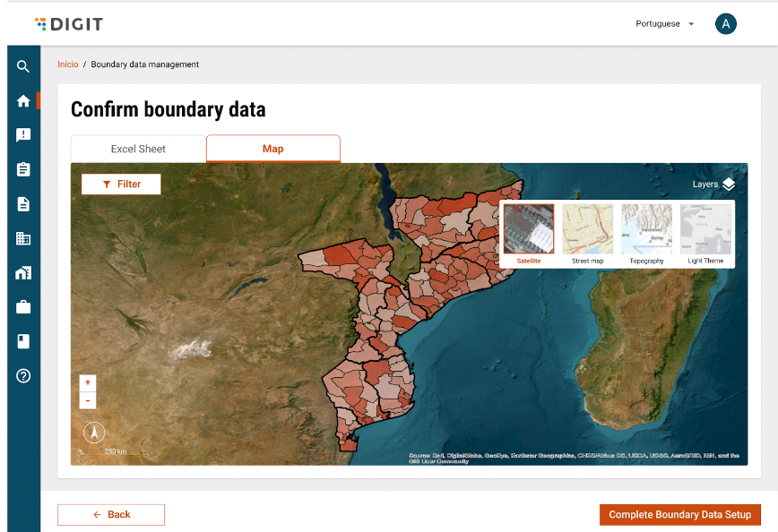Click Complete Boundary Data Setup button

(679, 515)
